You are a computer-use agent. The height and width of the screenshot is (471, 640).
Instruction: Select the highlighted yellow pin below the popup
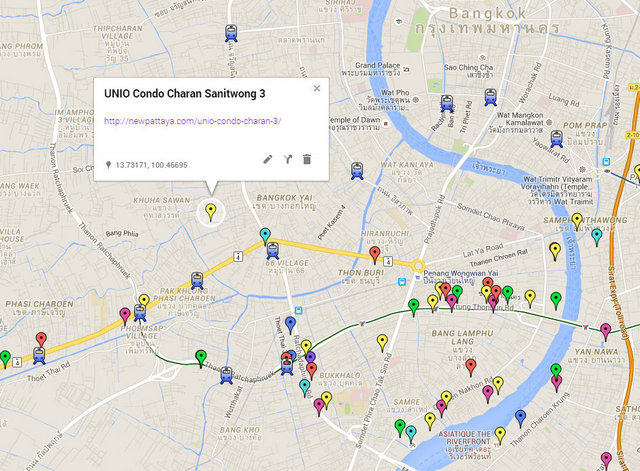click(210, 212)
